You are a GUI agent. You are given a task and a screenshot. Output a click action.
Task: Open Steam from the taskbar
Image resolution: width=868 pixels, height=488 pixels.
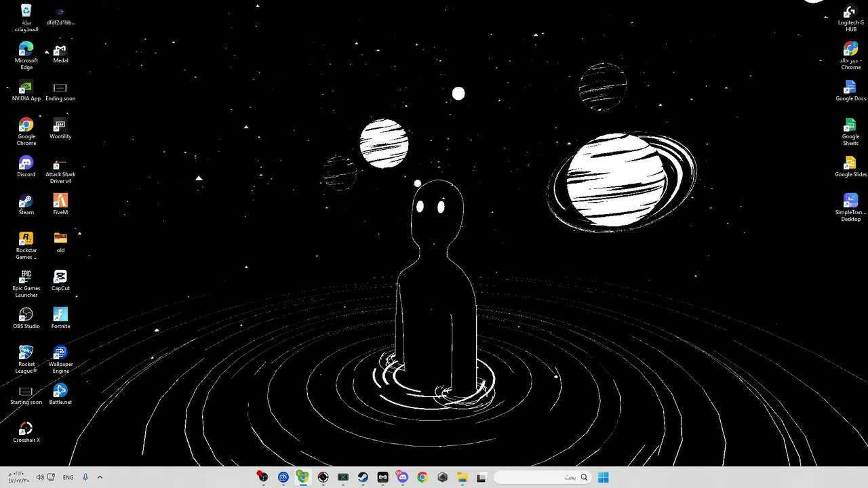[x=363, y=477]
